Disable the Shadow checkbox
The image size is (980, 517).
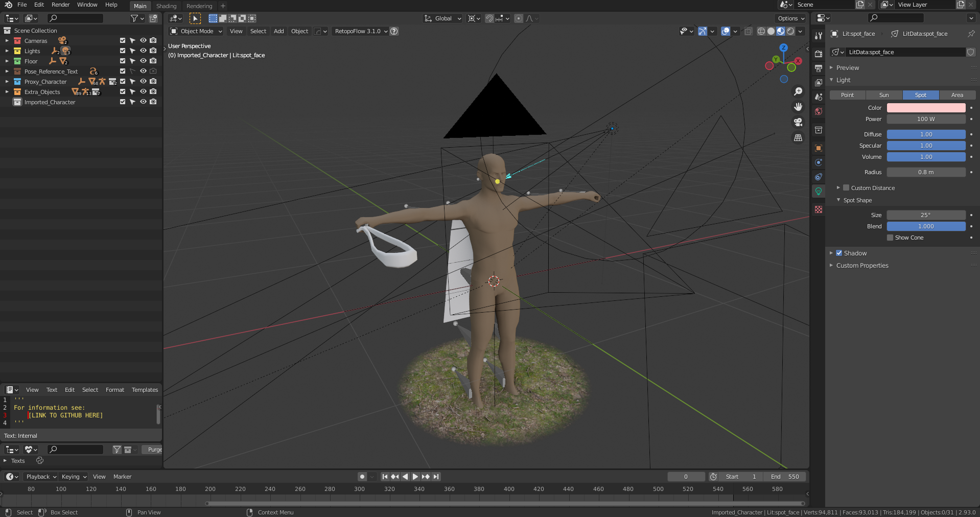click(x=839, y=253)
